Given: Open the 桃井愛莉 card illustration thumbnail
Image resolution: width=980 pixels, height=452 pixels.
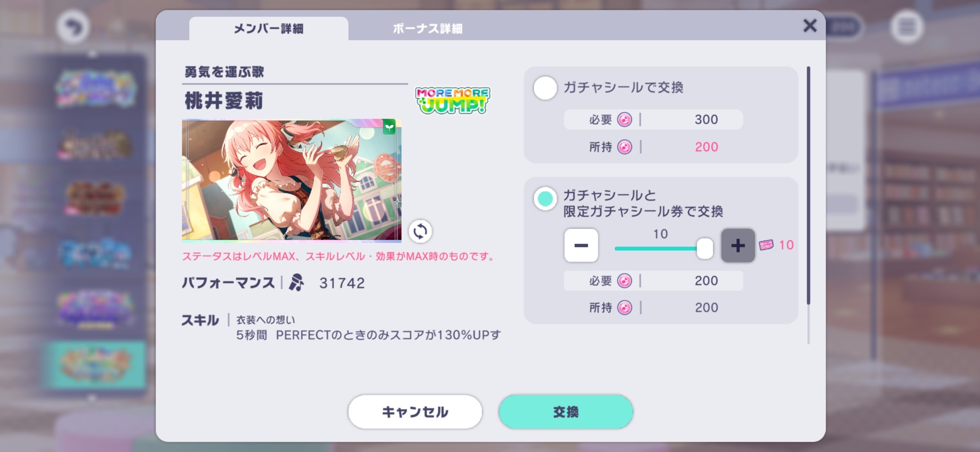Looking at the screenshot, I should pyautogui.click(x=291, y=181).
